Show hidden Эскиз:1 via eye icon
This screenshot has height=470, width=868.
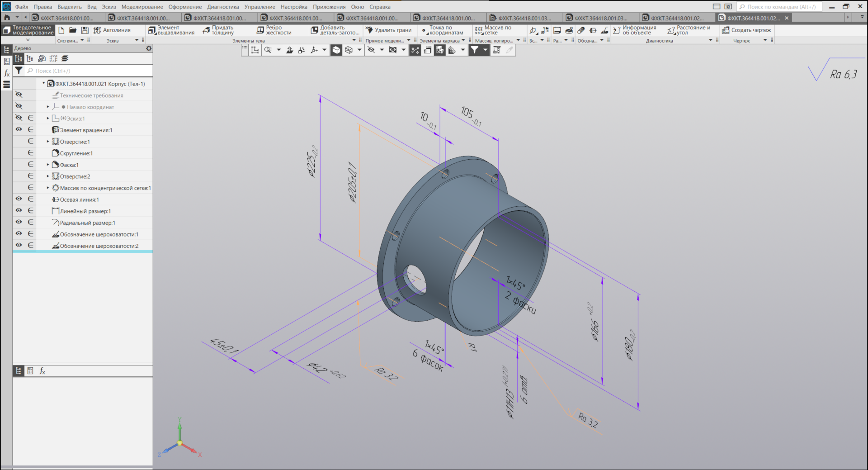click(19, 118)
